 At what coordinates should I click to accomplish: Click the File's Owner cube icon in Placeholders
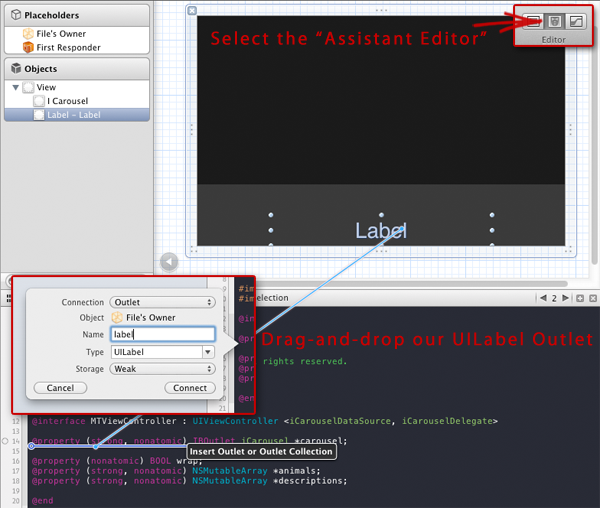point(28,34)
